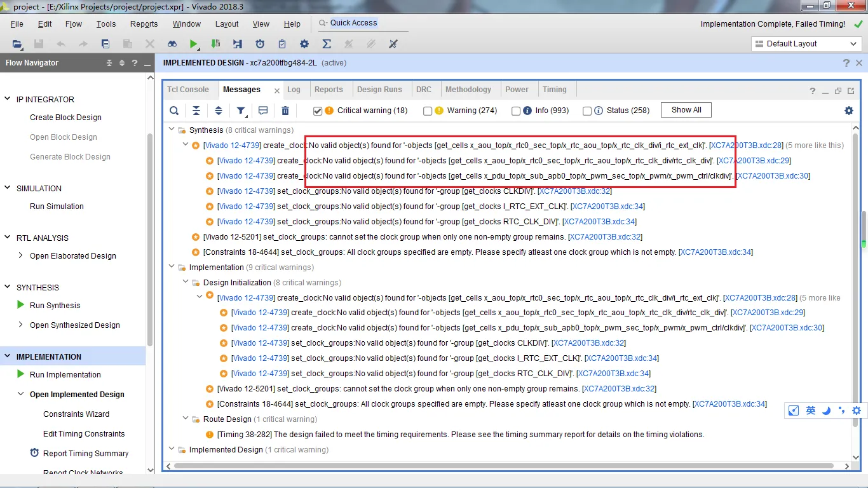Enable the Info (993) checkbox
868x488 pixels.
(x=516, y=111)
